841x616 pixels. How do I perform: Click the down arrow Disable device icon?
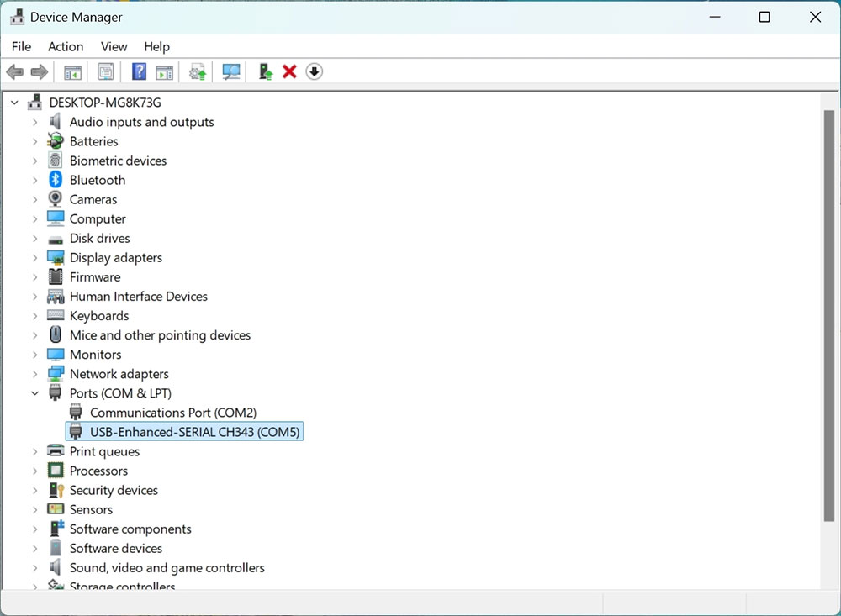click(315, 71)
